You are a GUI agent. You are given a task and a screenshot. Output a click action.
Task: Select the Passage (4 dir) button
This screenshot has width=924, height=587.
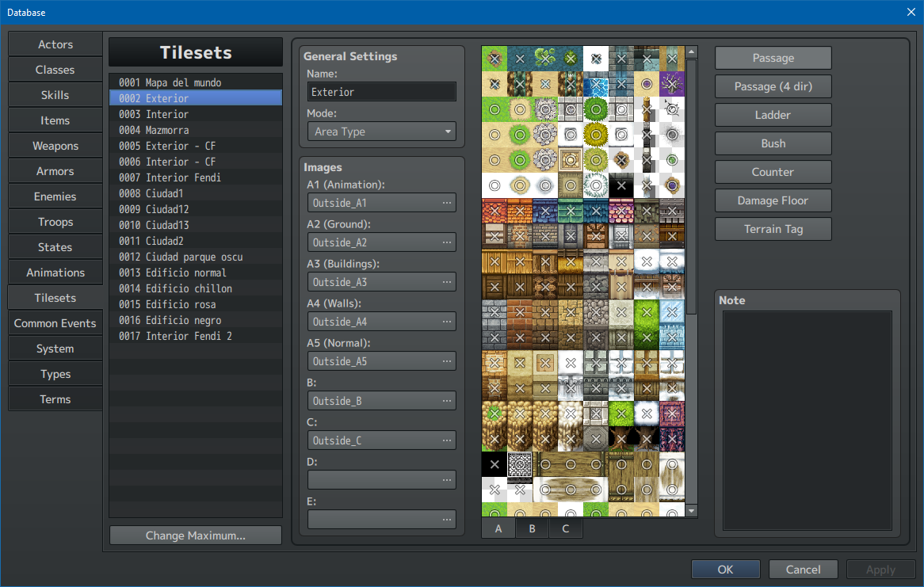773,86
